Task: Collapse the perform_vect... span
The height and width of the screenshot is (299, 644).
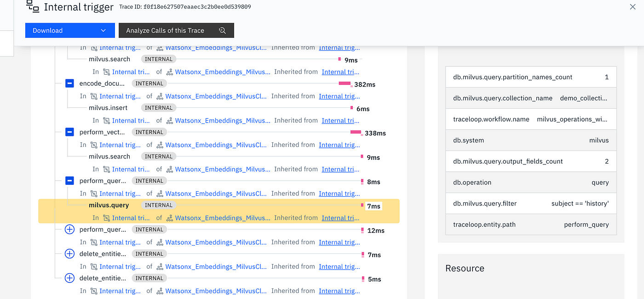Action: (69, 132)
